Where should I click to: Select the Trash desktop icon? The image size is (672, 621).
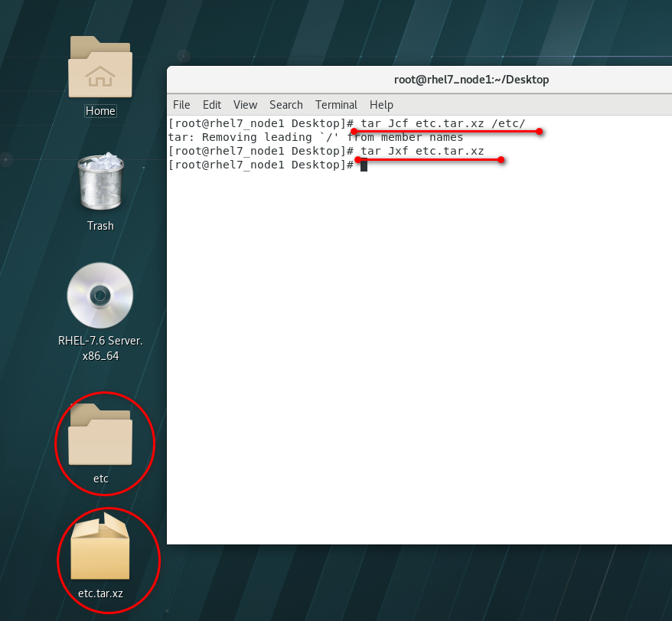101,181
